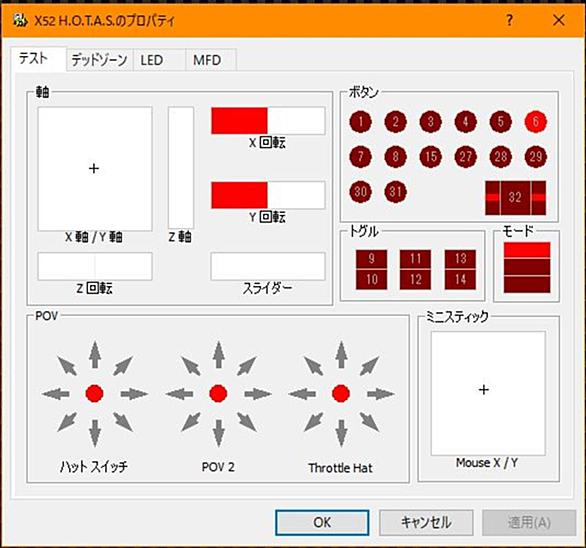Image resolution: width=586 pixels, height=548 pixels.
Task: Click the スライダー axis bar
Action: click(268, 266)
